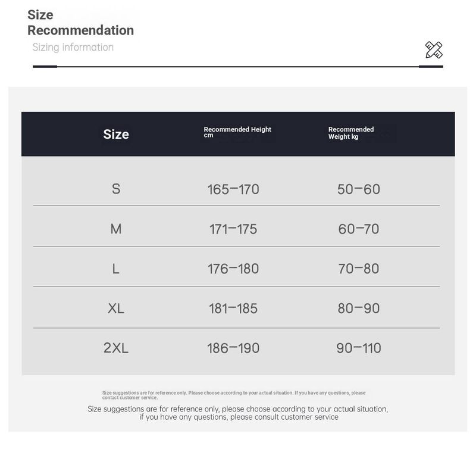
Task: Click the larger size suggestions disclaimer text
Action: [x=238, y=413]
